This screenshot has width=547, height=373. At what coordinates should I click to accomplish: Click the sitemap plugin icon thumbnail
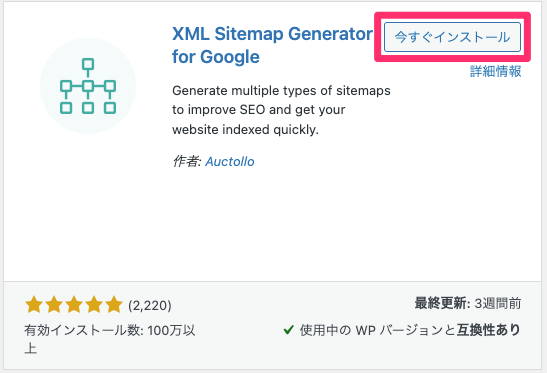pos(88,86)
